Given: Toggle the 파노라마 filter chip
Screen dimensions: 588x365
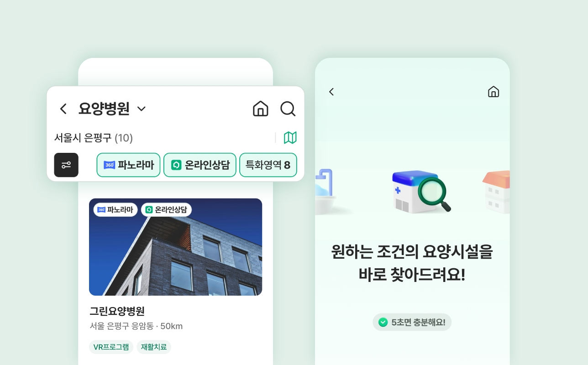Looking at the screenshot, I should (x=128, y=165).
